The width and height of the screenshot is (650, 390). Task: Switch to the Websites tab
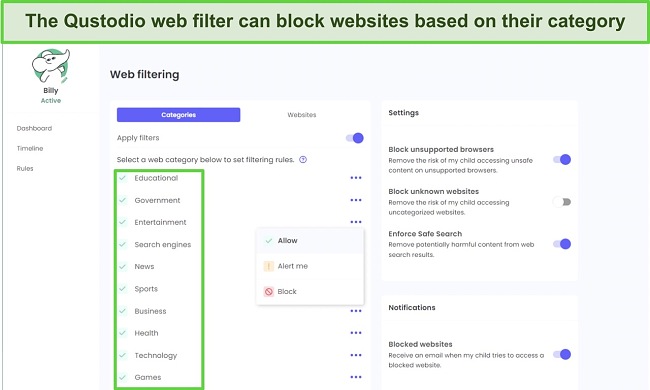point(302,115)
